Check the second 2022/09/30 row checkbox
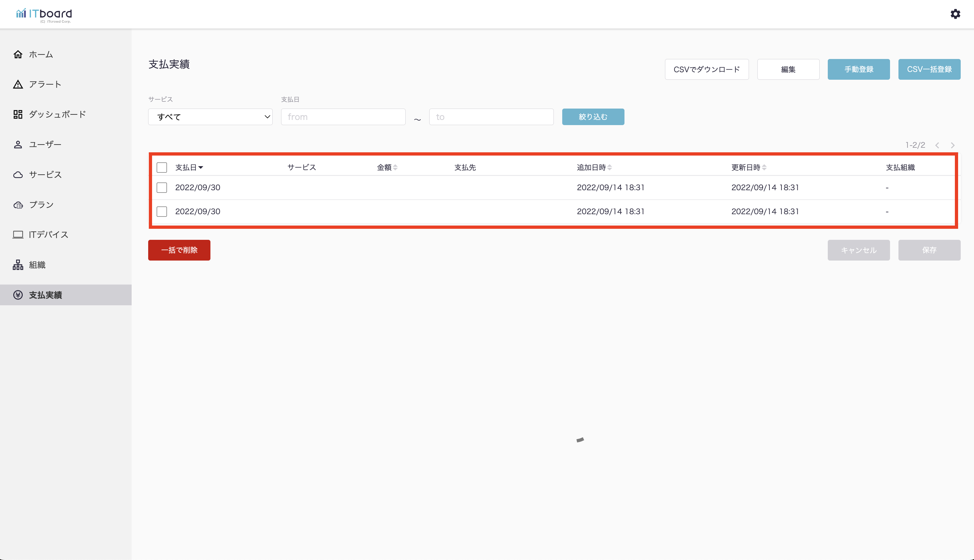Viewport: 974px width, 560px height. pos(161,212)
